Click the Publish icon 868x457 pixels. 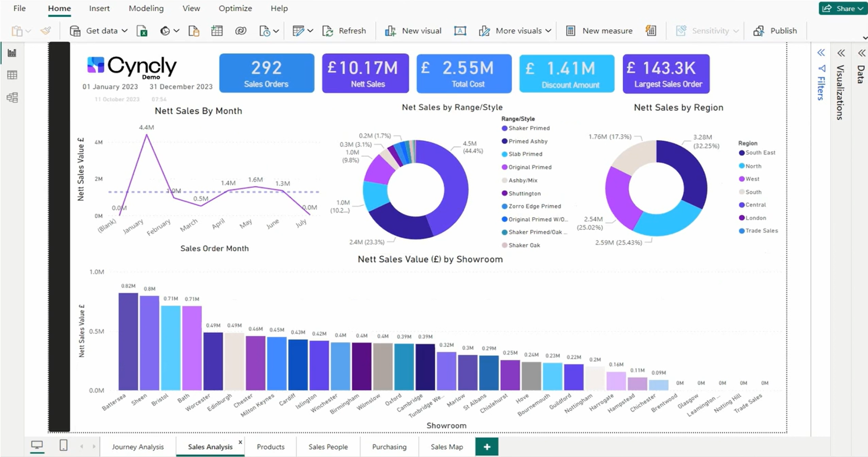click(x=759, y=31)
